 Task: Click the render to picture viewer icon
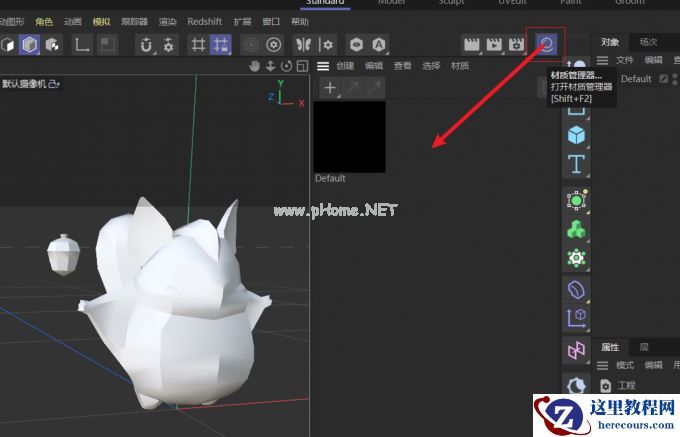(494, 44)
